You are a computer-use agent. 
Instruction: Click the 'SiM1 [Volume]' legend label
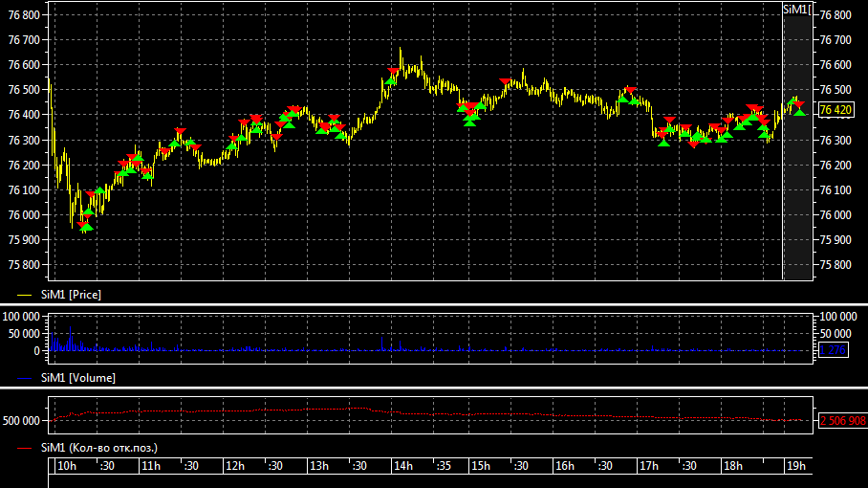tap(78, 378)
